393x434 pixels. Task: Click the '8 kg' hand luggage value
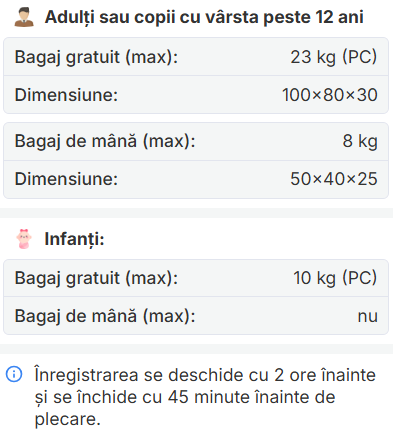click(x=360, y=141)
